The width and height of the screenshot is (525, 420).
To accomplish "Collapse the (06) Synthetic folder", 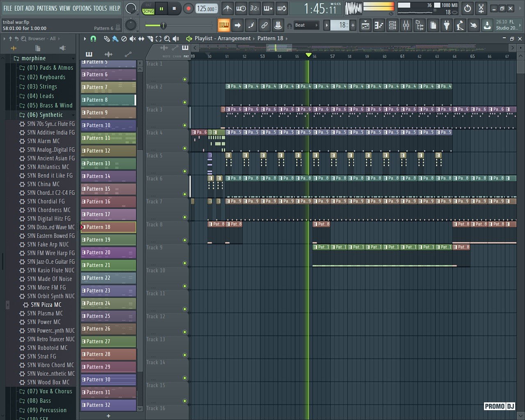I will (x=45, y=115).
